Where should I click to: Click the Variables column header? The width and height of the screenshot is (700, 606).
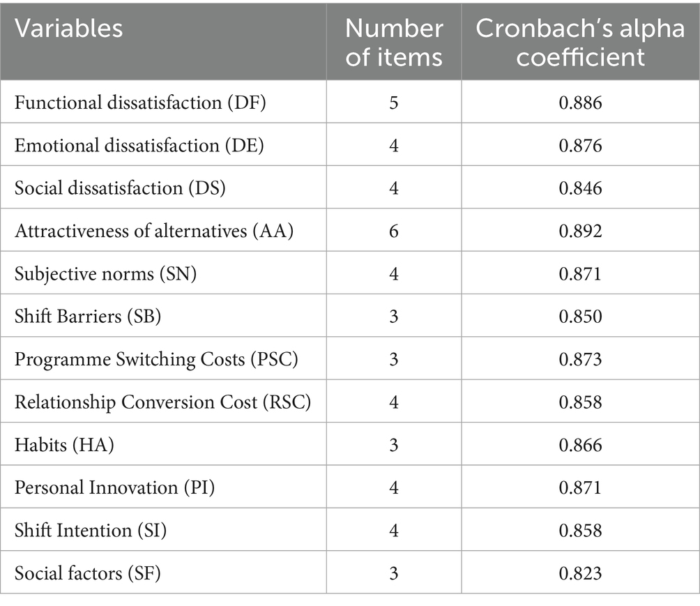[69, 29]
